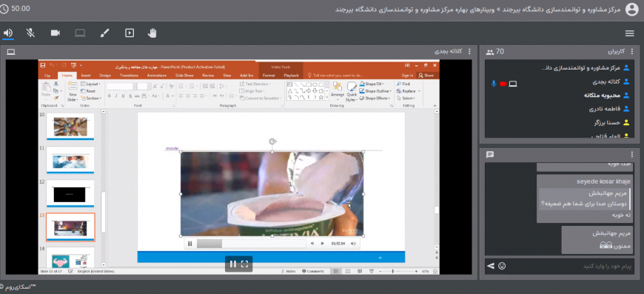This screenshot has width=644, height=294.
Task: Select slide 12 thumbnail
Action: (70, 194)
